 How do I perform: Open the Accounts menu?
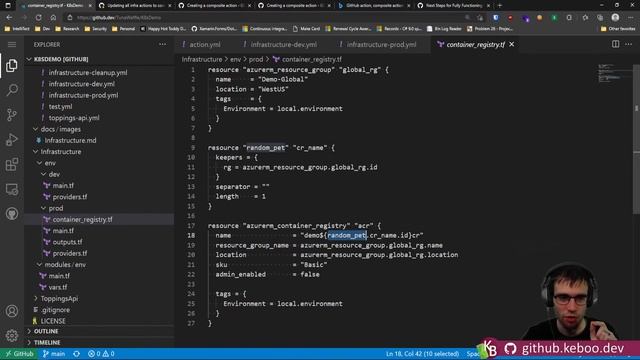[x=12, y=311]
